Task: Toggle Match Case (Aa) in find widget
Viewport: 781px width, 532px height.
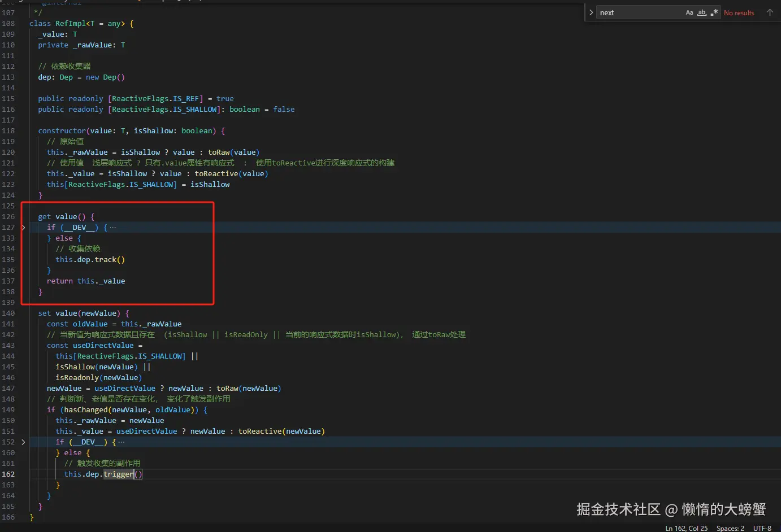Action: 689,12
